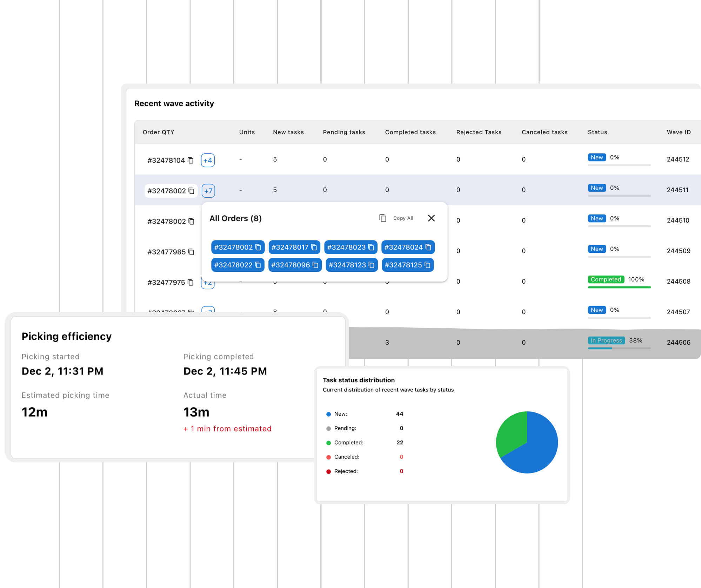Collapse the +7 orders badge

[208, 191]
